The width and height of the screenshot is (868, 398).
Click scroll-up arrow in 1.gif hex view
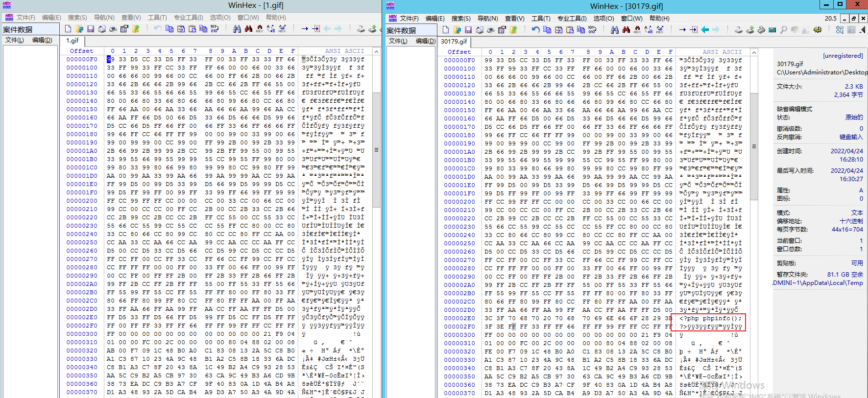(x=376, y=51)
